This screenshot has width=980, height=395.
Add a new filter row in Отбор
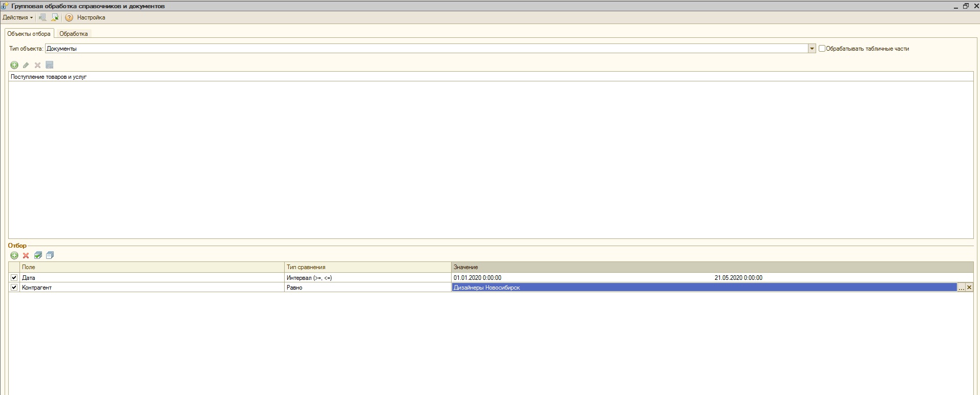14,255
